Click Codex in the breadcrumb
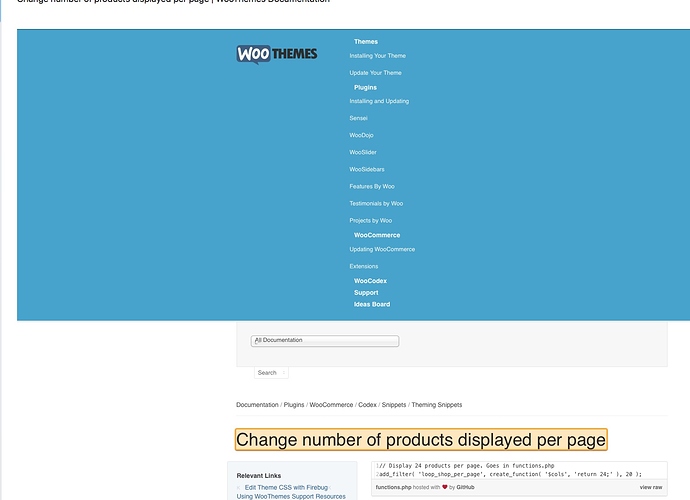Screen dimensions: 690x500 pyautogui.click(x=367, y=405)
